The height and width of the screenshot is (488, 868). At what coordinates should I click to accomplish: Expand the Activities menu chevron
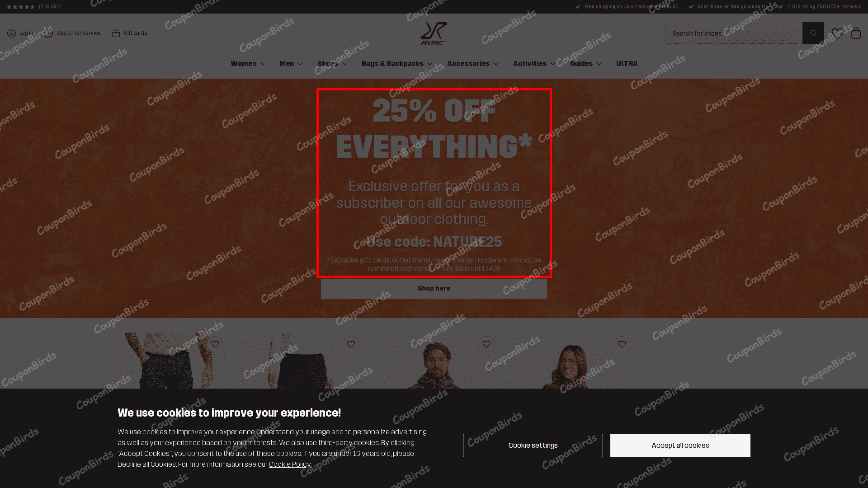click(x=552, y=64)
